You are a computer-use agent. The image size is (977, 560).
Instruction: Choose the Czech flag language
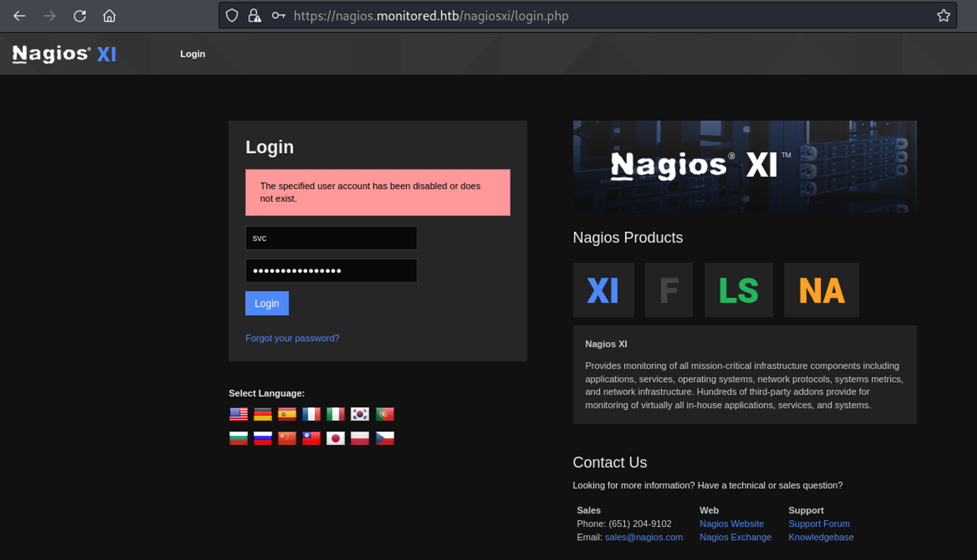pos(385,438)
